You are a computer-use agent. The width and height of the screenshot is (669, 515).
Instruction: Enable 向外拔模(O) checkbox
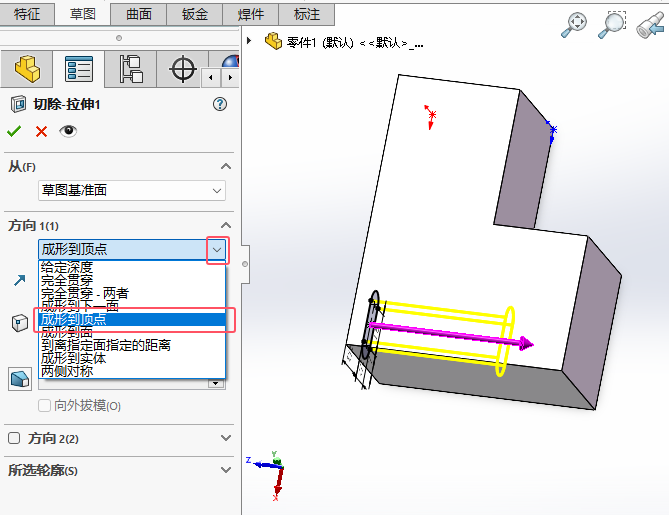pos(44,405)
